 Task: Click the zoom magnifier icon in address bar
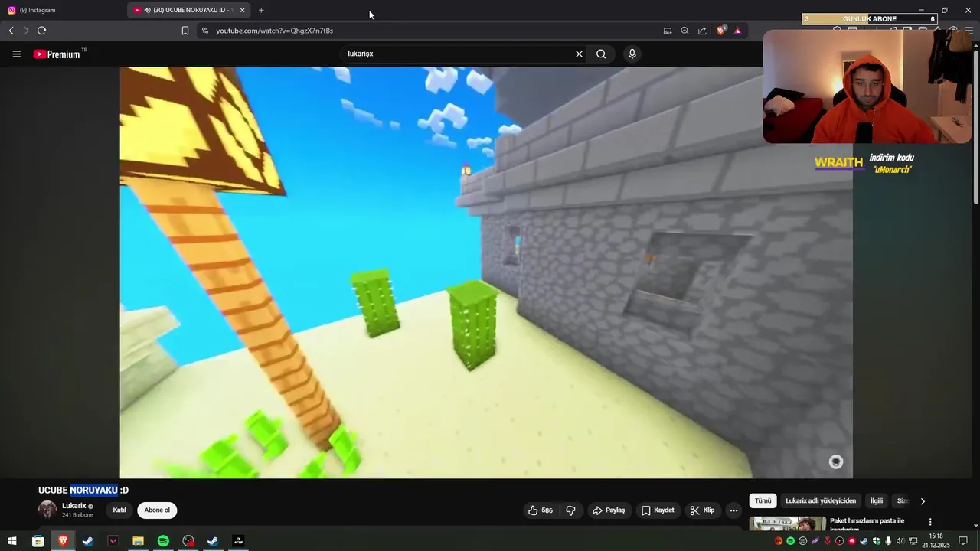coord(684,31)
